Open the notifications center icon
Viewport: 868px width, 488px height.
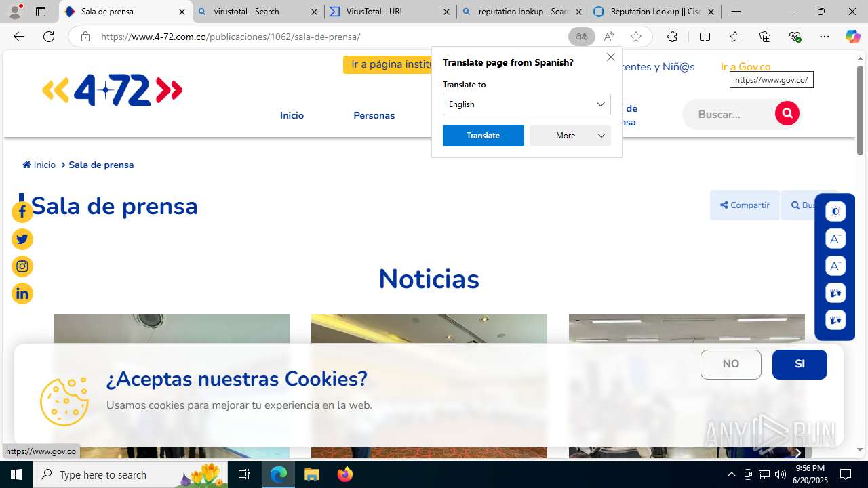[846, 474]
